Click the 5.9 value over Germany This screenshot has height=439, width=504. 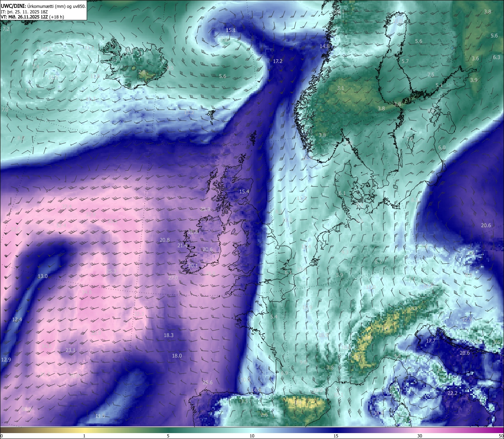[x=339, y=275]
